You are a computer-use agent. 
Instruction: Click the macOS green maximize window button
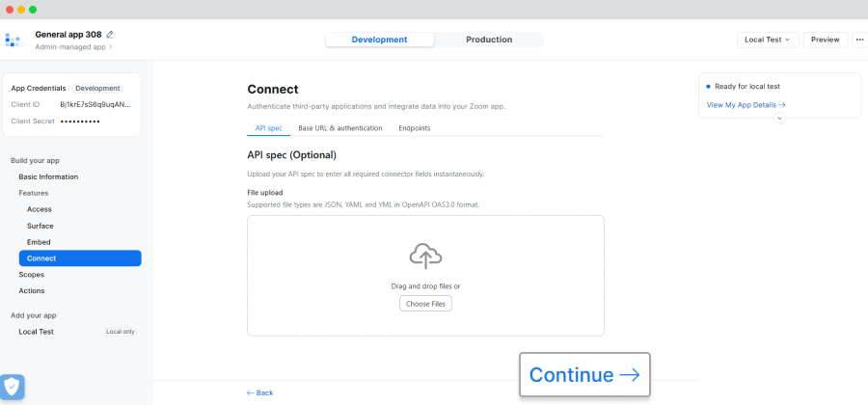click(x=33, y=10)
